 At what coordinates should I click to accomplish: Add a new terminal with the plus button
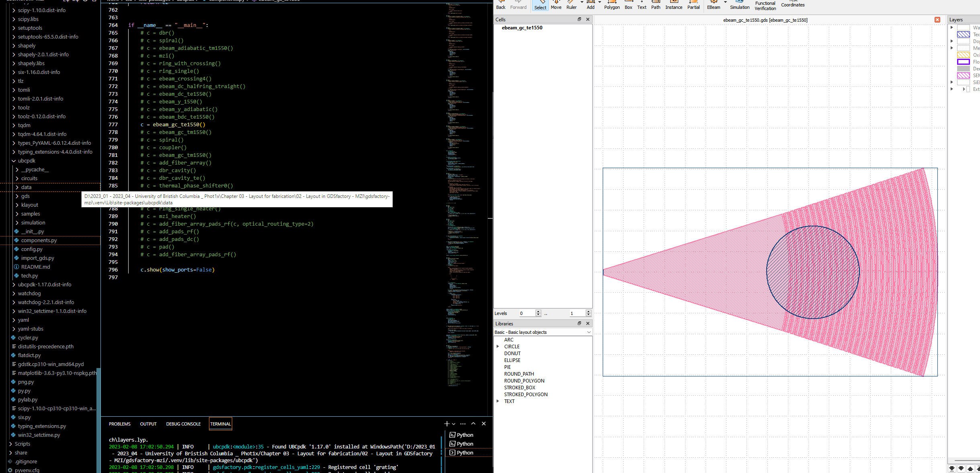click(446, 424)
